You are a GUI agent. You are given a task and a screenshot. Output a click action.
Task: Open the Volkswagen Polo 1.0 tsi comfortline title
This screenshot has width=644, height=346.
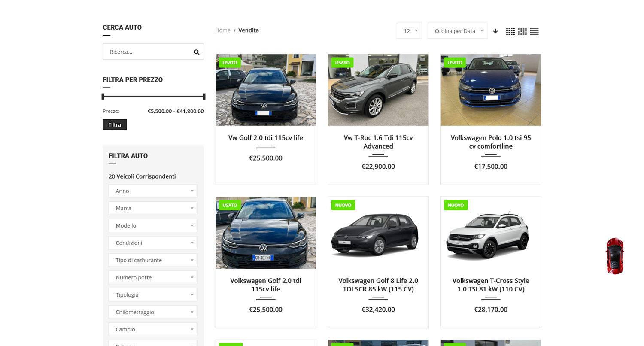(491, 142)
